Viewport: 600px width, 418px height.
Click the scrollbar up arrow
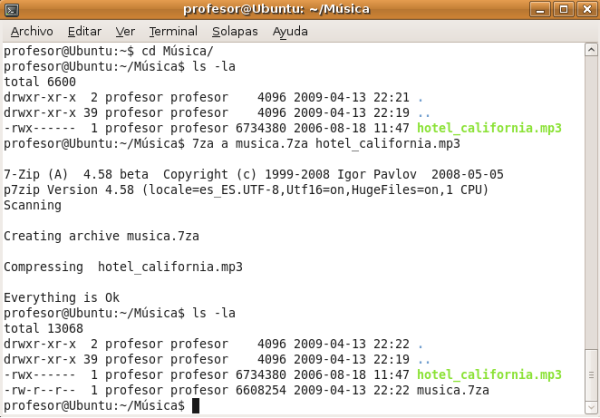click(591, 50)
